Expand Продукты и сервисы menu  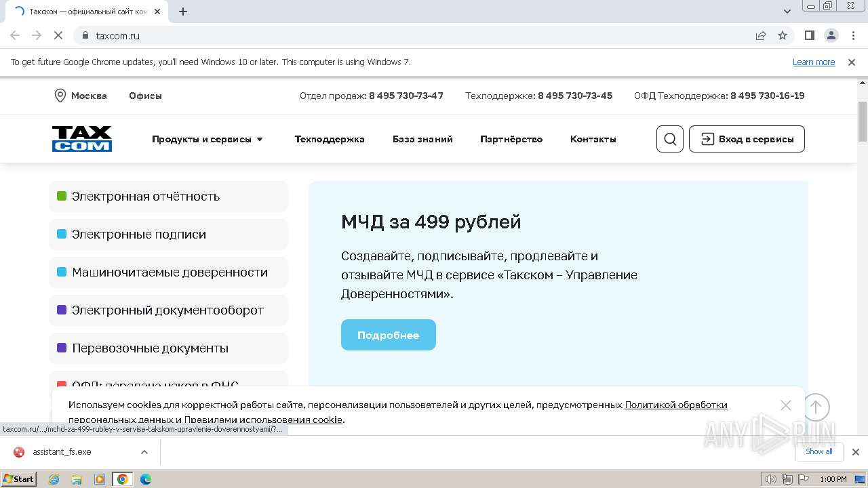point(207,139)
